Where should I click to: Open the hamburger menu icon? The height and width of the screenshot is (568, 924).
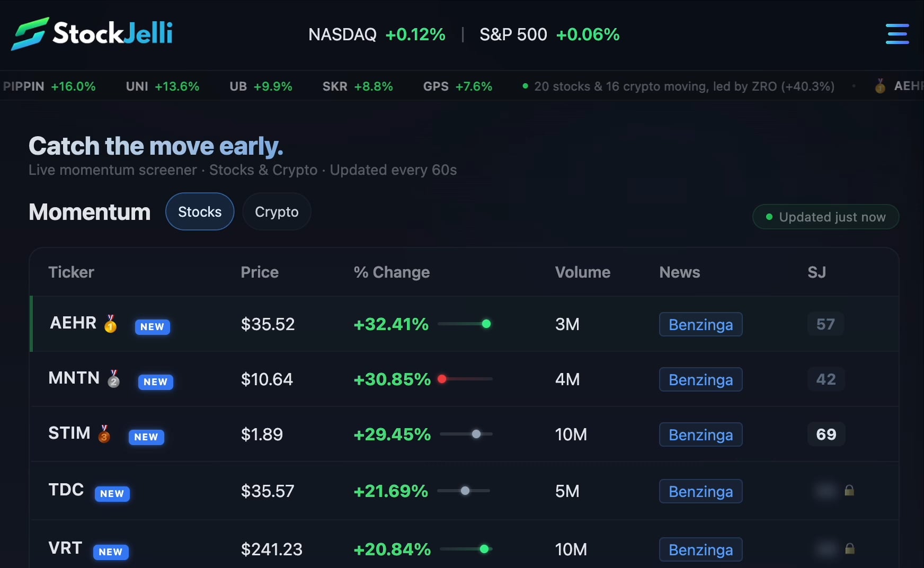pyautogui.click(x=897, y=34)
